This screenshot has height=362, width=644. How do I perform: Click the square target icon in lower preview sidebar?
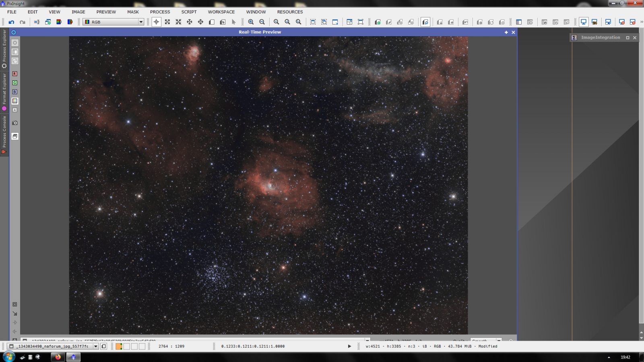(x=15, y=304)
